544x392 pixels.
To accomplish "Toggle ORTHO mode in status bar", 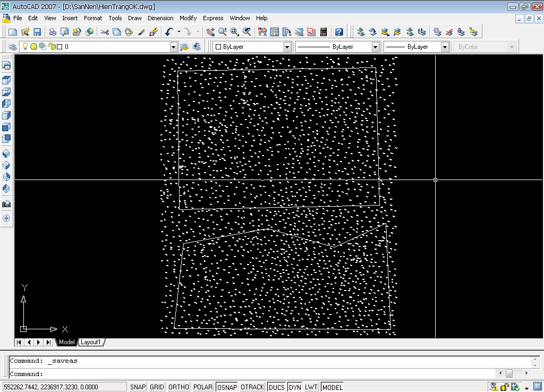I will pos(178,387).
